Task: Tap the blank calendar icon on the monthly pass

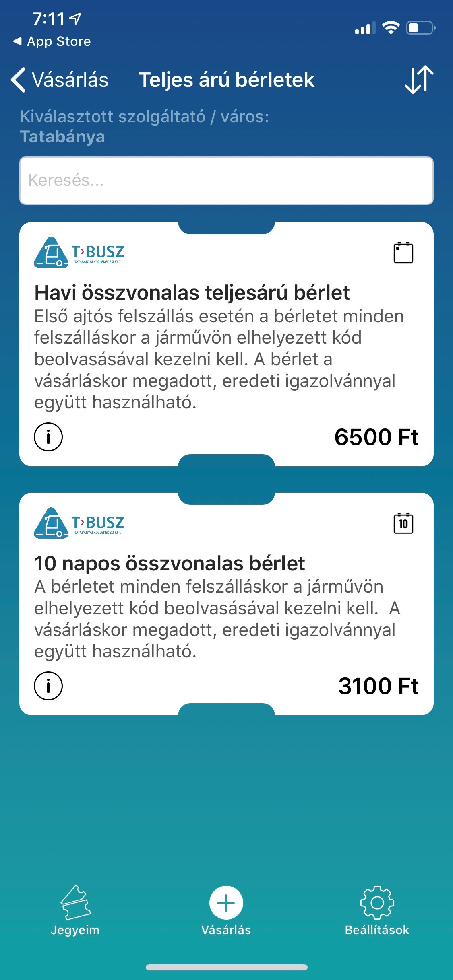Action: [x=403, y=253]
